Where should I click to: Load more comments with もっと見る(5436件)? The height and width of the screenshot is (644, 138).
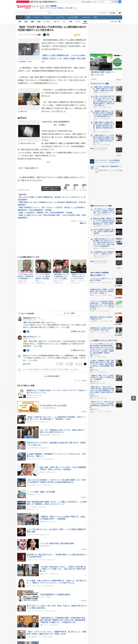(52, 376)
